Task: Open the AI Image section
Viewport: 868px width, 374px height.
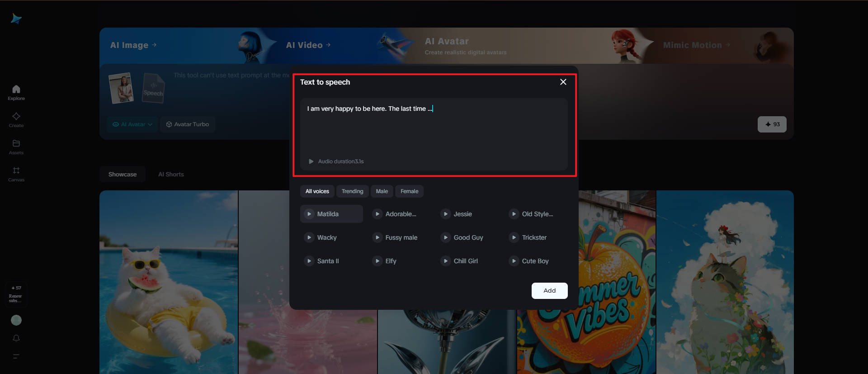Action: point(133,45)
